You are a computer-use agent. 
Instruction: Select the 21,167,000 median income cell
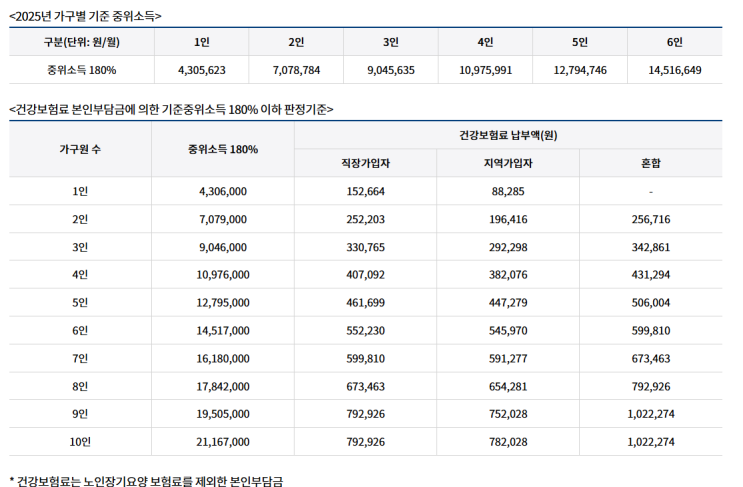[x=223, y=441]
